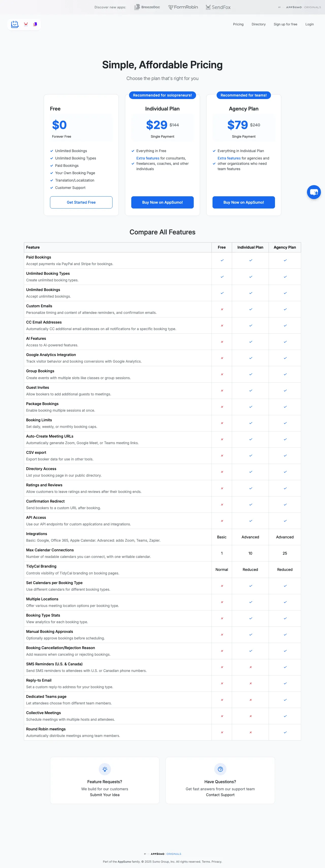
Task: Click the question mark icon above Have Questions
Action: (x=220, y=769)
